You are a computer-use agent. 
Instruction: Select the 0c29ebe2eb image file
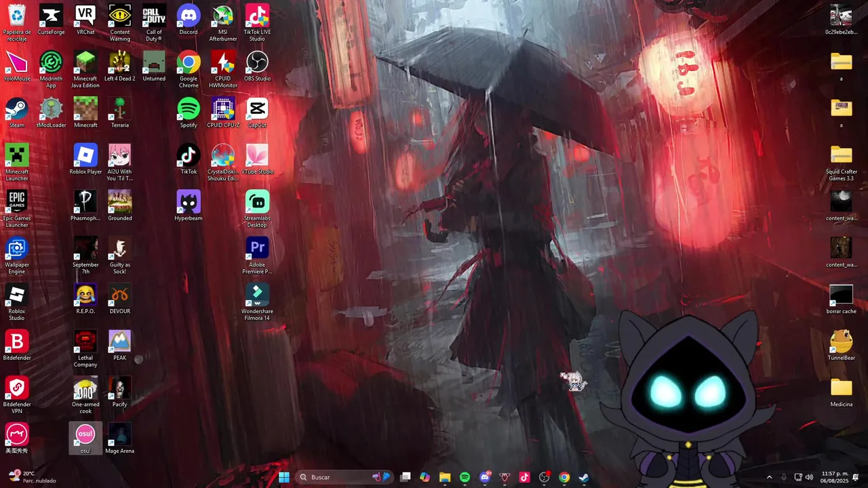842,20
